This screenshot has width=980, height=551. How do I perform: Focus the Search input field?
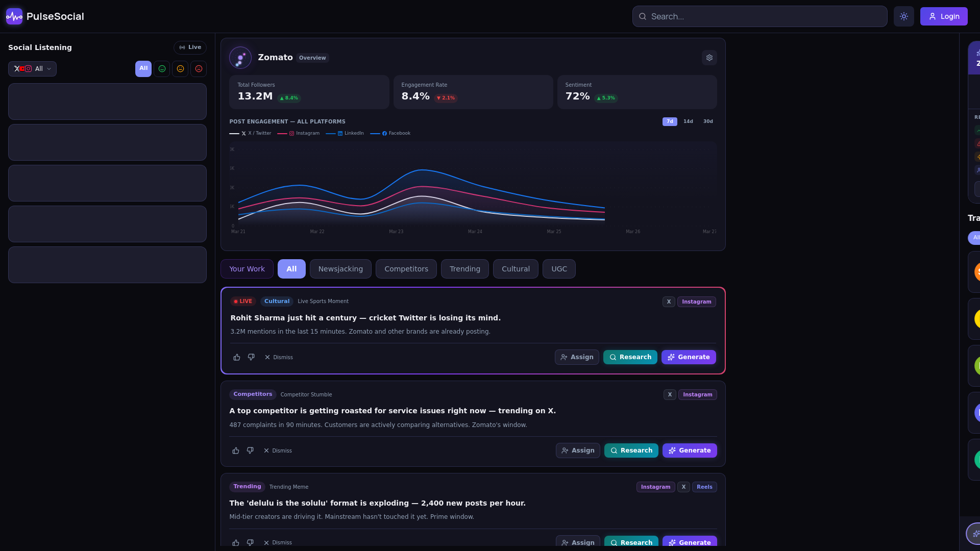coord(759,16)
